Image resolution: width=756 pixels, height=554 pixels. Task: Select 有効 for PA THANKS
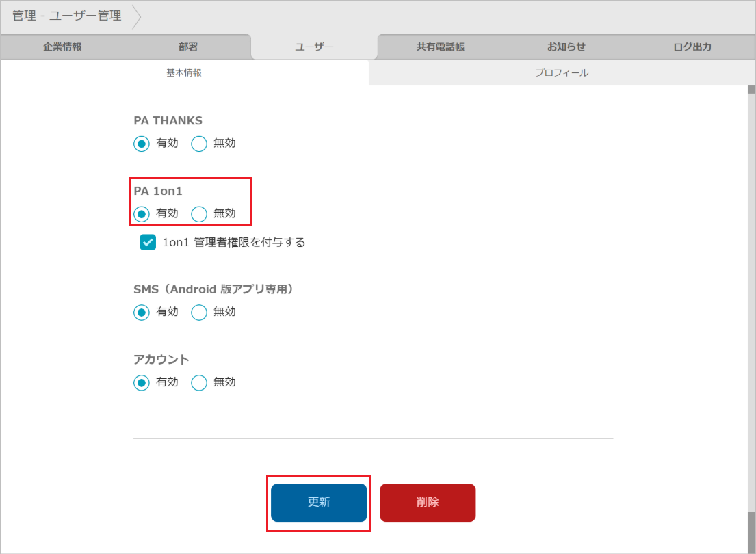point(141,144)
